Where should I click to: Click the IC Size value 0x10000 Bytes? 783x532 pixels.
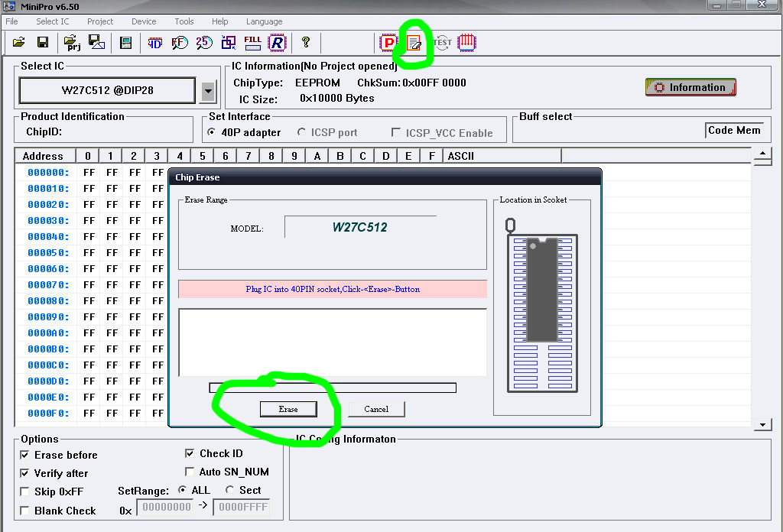tap(337, 99)
